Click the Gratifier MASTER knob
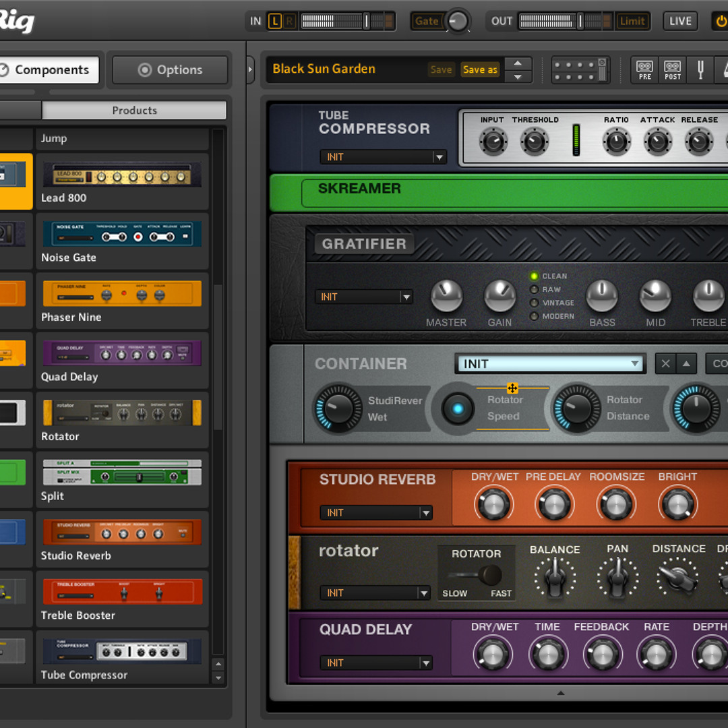Screen dimensions: 728x728 [x=446, y=296]
